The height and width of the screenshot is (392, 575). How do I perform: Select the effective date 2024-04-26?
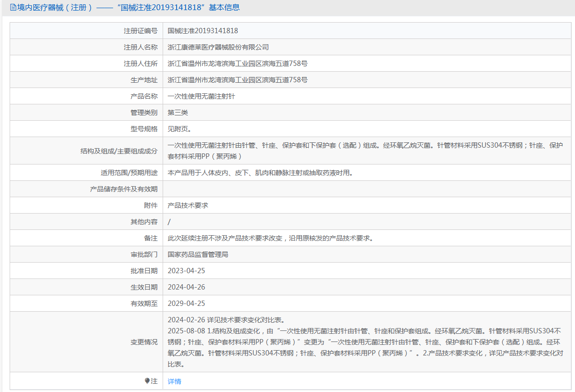[186, 287]
